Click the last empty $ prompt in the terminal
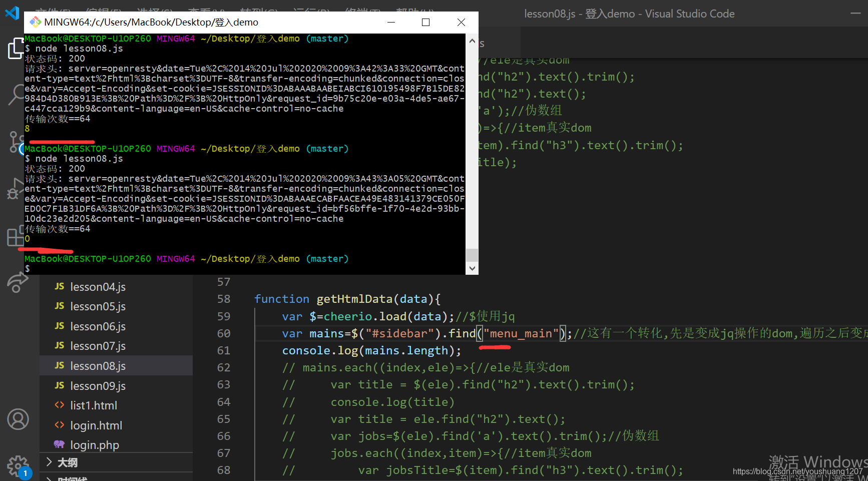The height and width of the screenshot is (481, 868). pos(28,269)
